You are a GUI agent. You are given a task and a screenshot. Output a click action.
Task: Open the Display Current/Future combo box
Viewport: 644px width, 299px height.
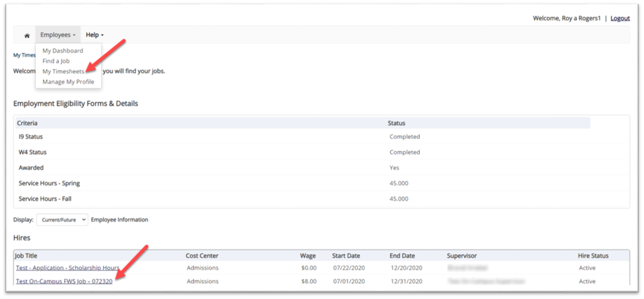coord(62,220)
